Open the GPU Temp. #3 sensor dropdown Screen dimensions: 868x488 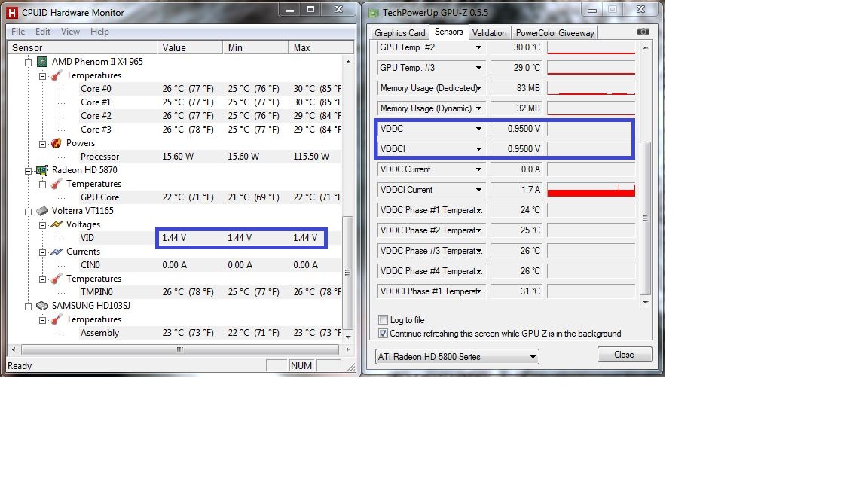[478, 68]
